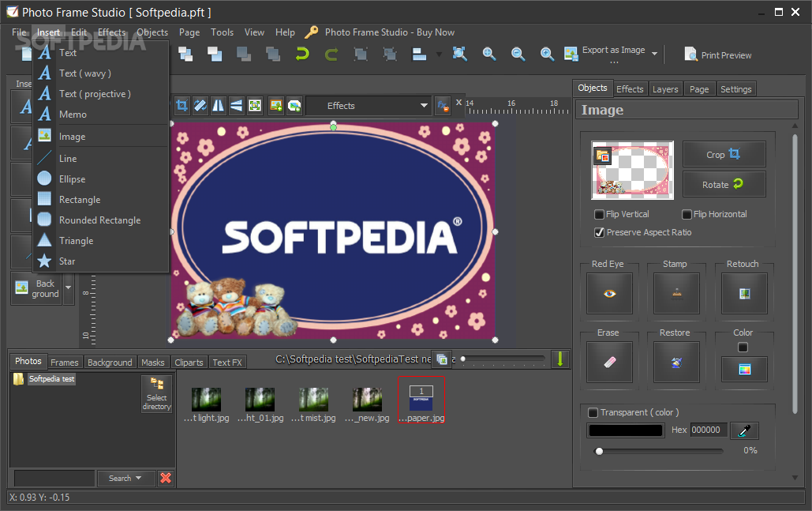This screenshot has height=511, width=812.
Task: Click the flip horizontal mirror icon above canvas
Action: pyautogui.click(x=218, y=106)
